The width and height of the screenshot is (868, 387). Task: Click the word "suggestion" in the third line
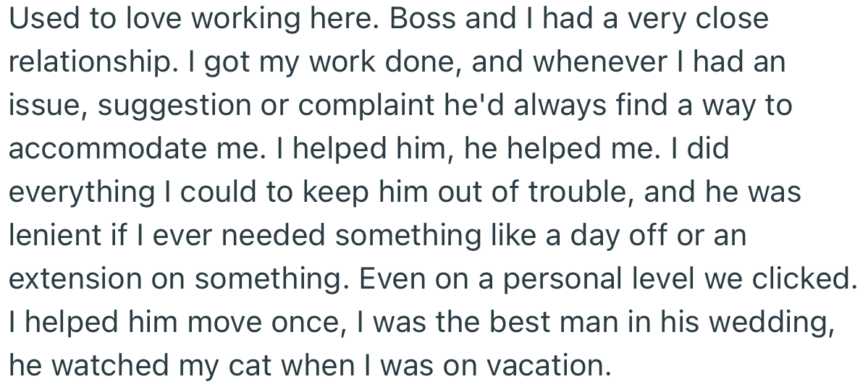[x=174, y=106]
